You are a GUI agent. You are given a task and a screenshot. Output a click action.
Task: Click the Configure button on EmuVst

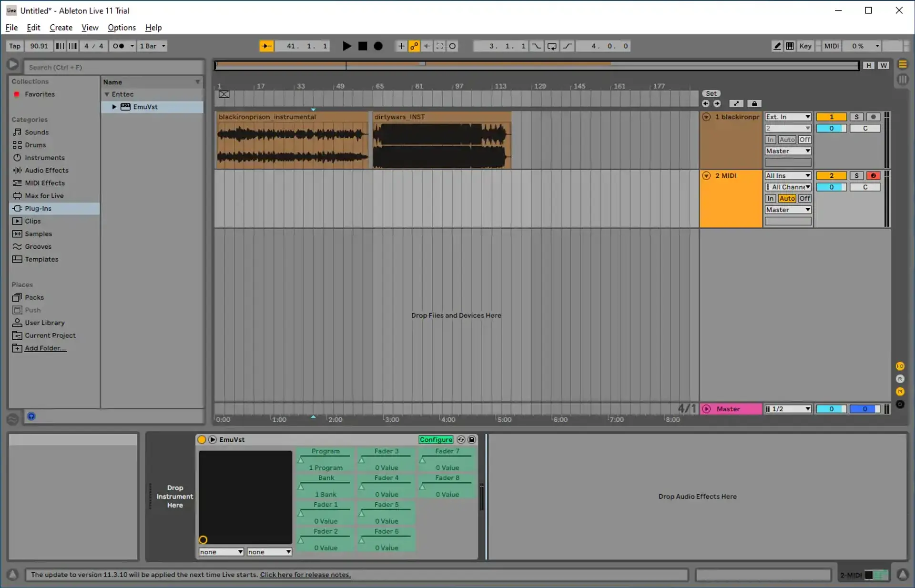(x=436, y=439)
